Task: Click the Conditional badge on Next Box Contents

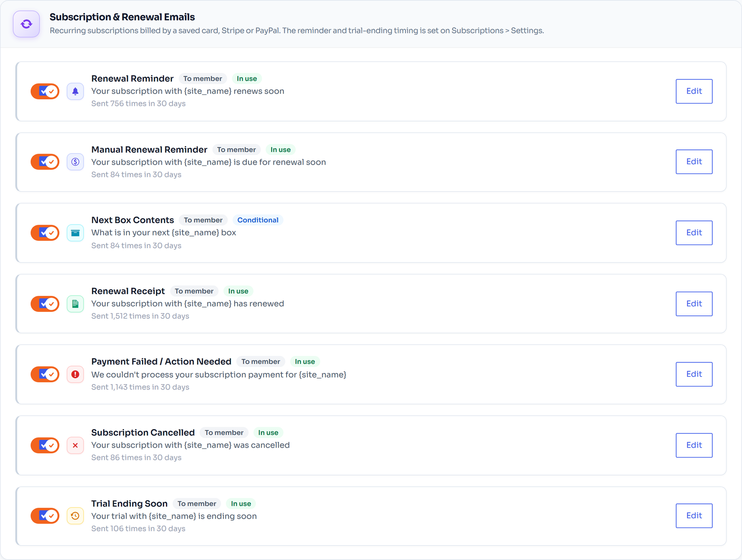Action: pyautogui.click(x=258, y=220)
